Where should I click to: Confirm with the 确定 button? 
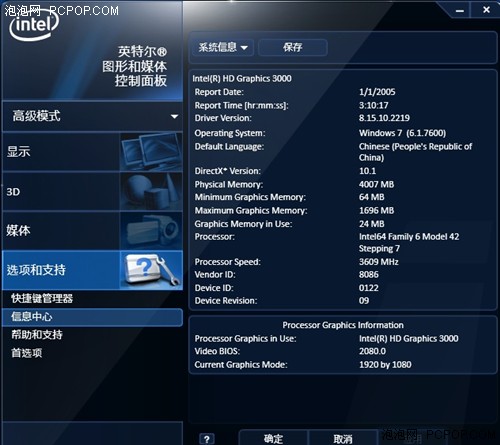(x=273, y=438)
